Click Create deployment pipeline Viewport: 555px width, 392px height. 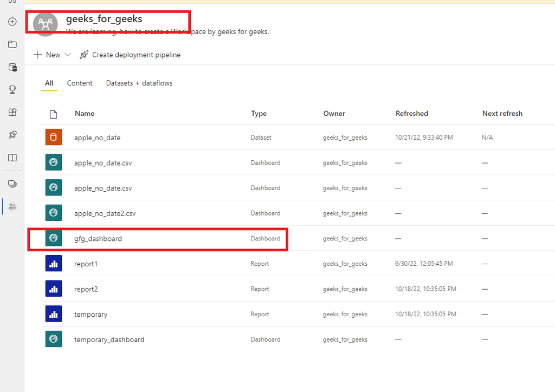pos(136,55)
